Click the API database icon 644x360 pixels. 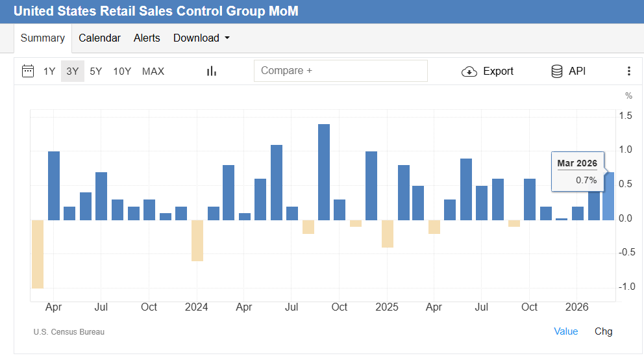557,71
